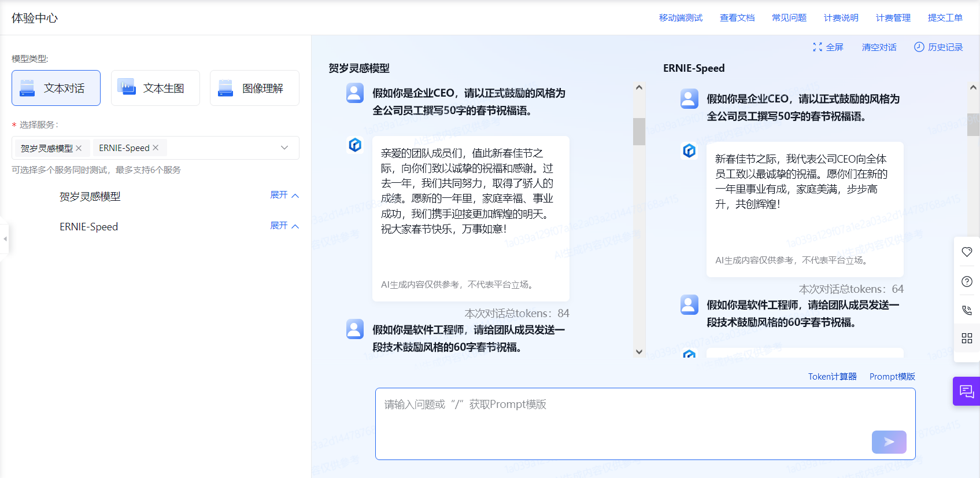This screenshot has width=980, height=478.
Task: Remove the 贺岁灵感模型 tag from services
Action: tap(79, 148)
